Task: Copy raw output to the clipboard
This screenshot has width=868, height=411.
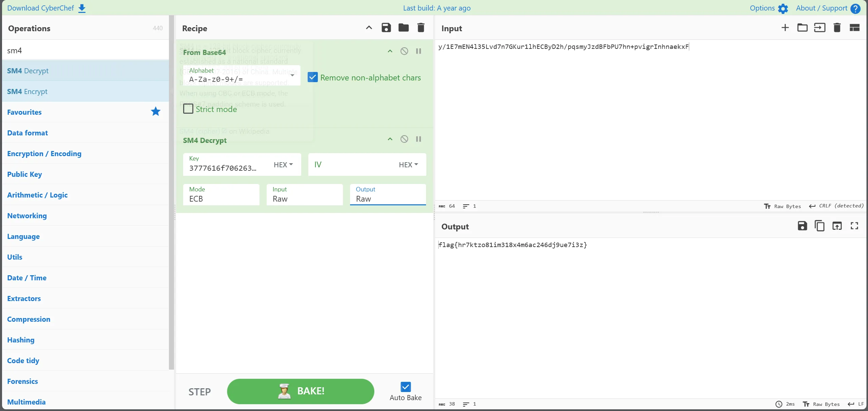Action: tap(819, 226)
